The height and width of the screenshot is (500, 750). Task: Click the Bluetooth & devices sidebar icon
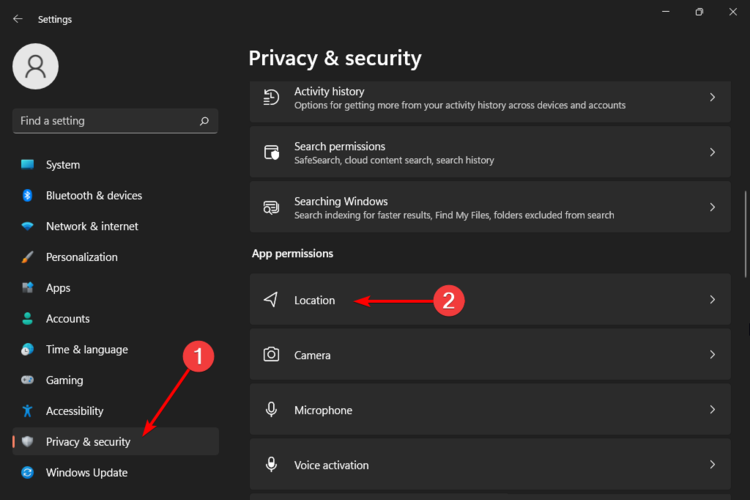tap(27, 196)
